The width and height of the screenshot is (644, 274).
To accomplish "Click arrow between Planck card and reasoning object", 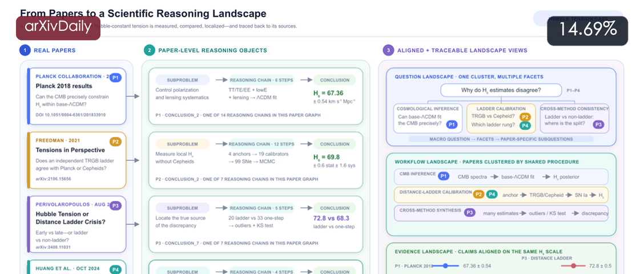I will [x=132, y=96].
